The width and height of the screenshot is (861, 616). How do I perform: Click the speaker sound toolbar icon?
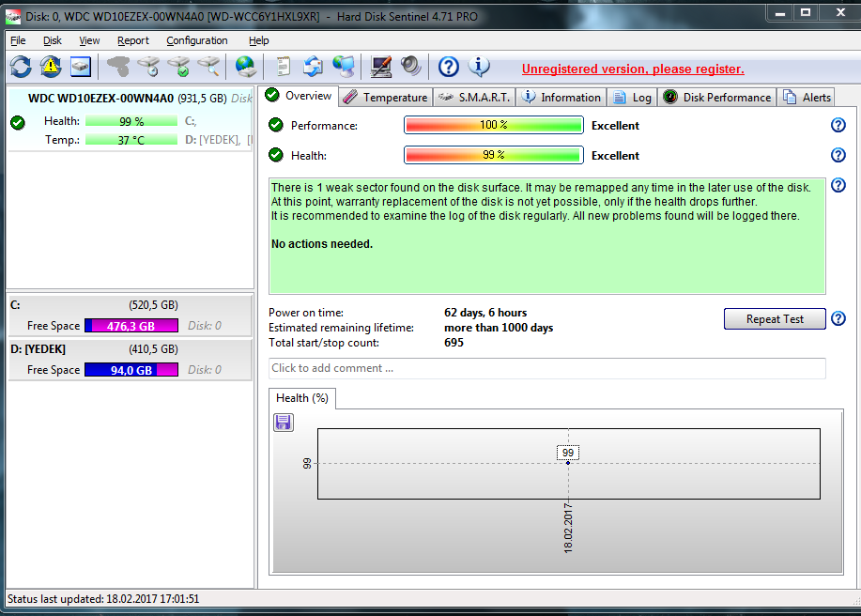tap(410, 67)
